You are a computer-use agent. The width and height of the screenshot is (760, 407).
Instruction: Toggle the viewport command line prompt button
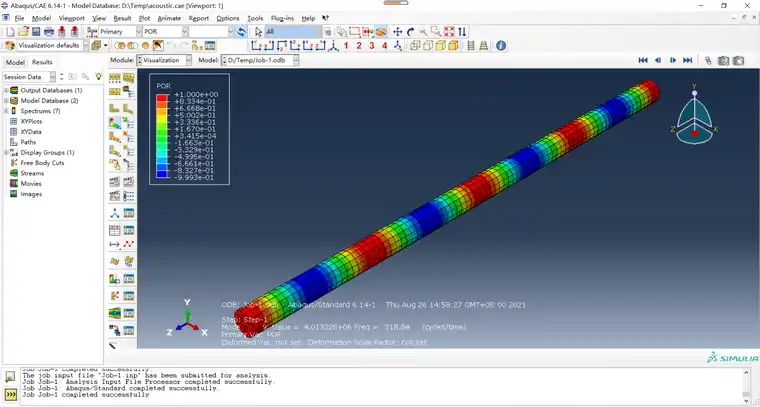click(10, 394)
